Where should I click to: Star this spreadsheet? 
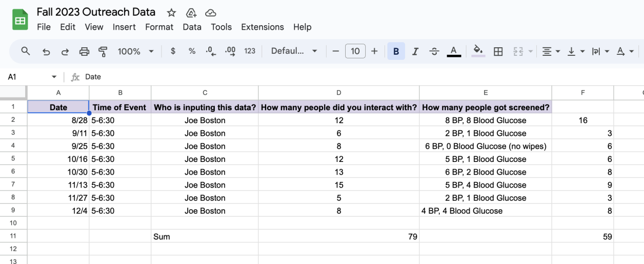click(172, 13)
